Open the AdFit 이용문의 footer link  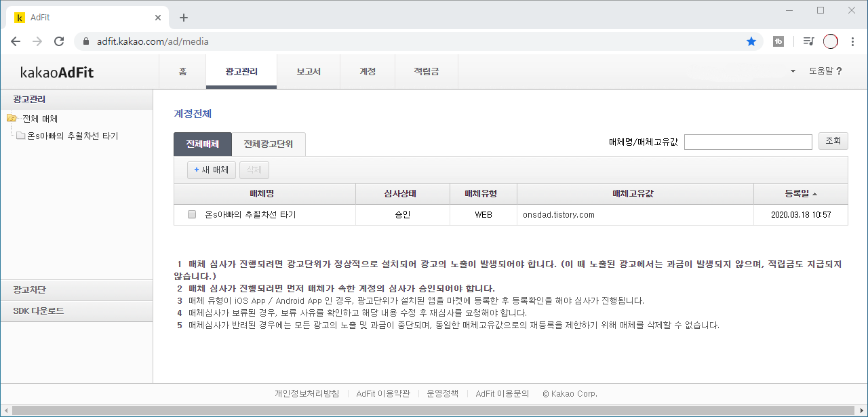point(502,393)
